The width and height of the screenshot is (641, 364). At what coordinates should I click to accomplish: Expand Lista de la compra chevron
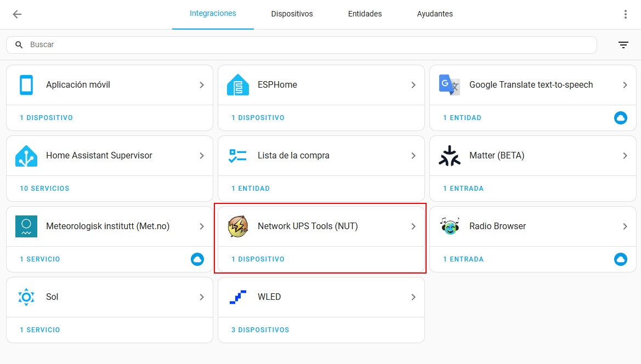pos(413,156)
